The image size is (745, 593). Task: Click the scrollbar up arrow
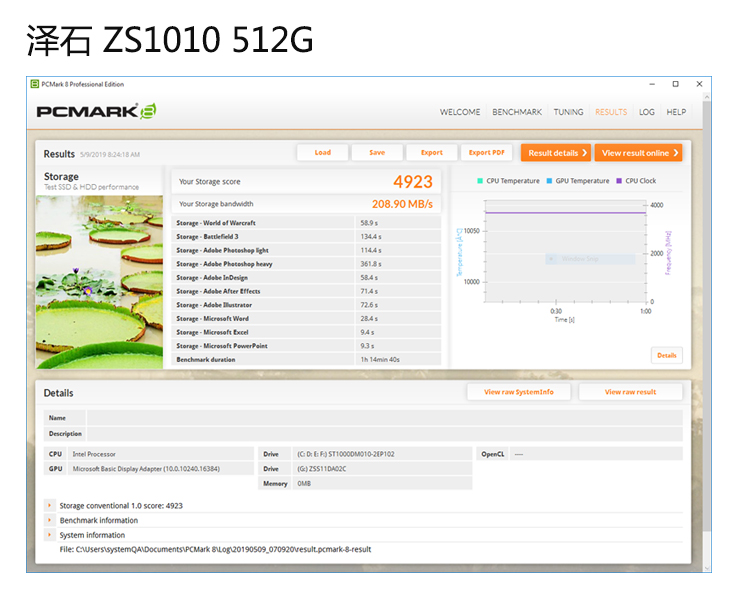[x=707, y=97]
